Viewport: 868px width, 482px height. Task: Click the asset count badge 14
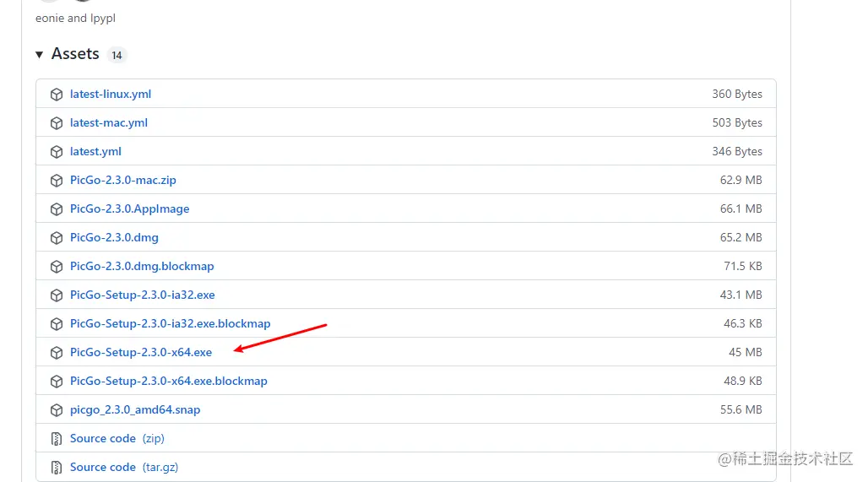(x=117, y=56)
